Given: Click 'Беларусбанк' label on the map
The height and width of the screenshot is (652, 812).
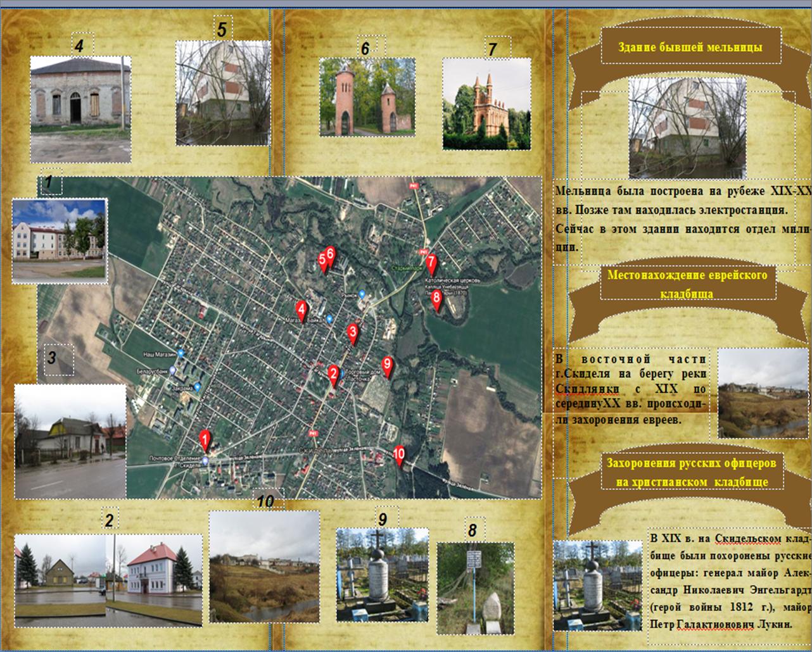Looking at the screenshot, I should click(x=151, y=372).
